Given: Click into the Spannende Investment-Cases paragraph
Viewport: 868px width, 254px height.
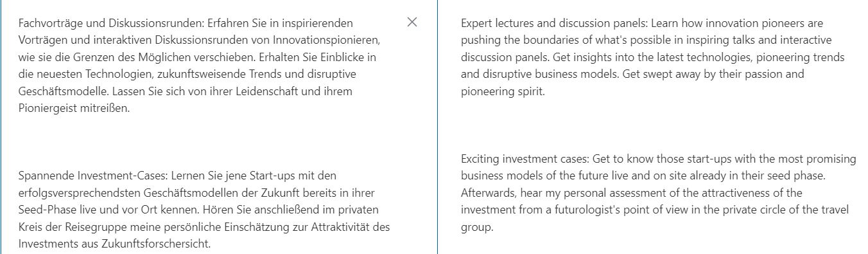Looking at the screenshot, I should tap(204, 210).
